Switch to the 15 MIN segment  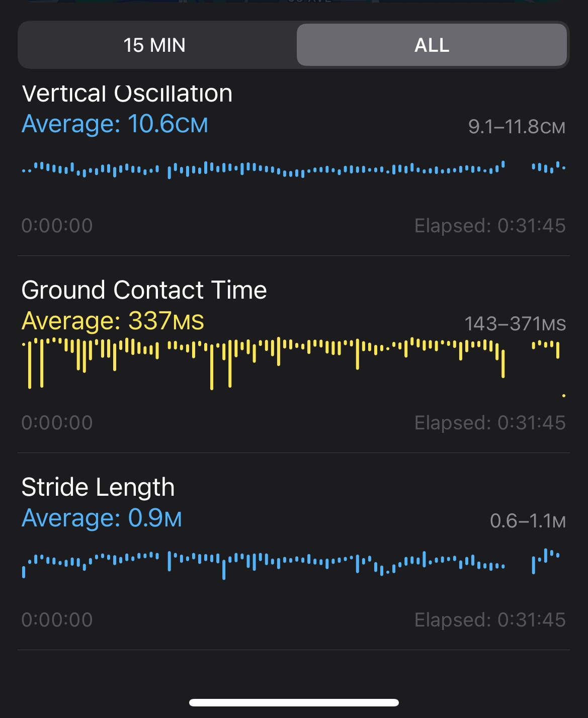(x=154, y=45)
